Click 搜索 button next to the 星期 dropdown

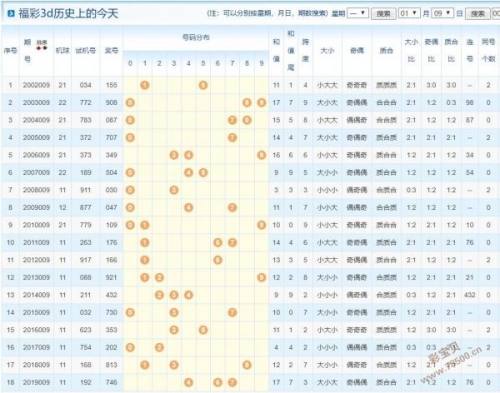pyautogui.click(x=383, y=14)
